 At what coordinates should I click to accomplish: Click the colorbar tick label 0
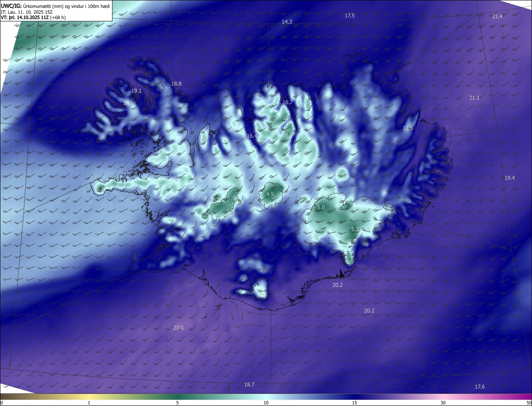pos(2,403)
